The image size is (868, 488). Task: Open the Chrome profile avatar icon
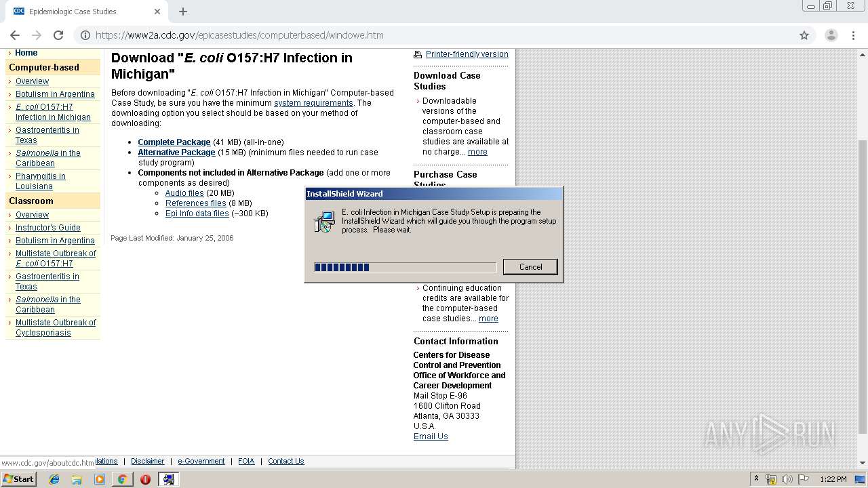coord(831,35)
